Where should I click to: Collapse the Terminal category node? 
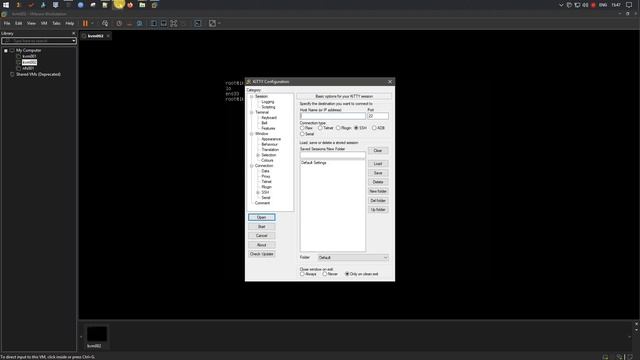(x=252, y=113)
